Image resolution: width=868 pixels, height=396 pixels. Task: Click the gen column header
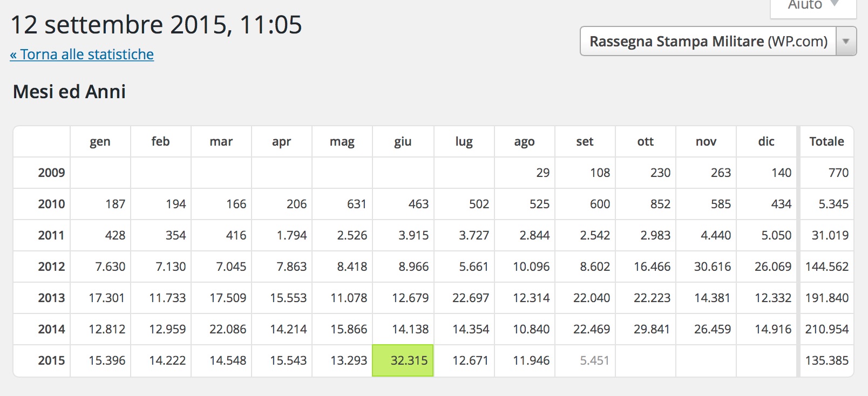100,141
